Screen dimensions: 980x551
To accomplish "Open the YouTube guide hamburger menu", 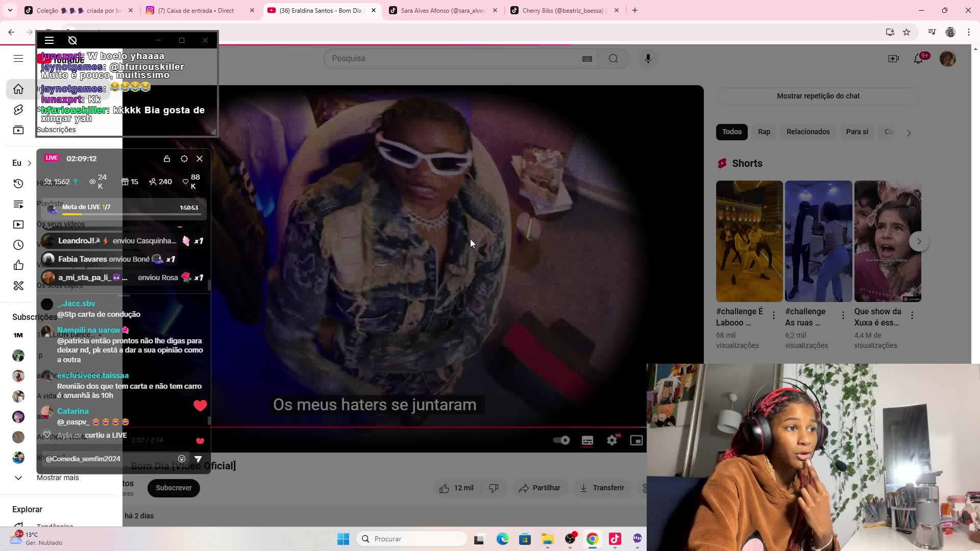I will [18, 59].
